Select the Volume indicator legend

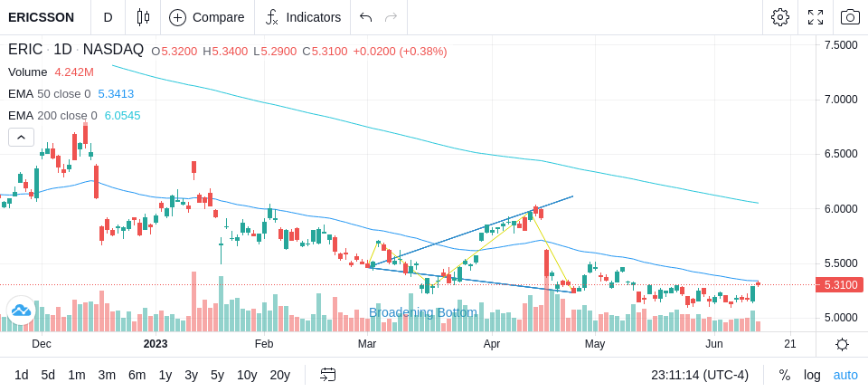(x=28, y=72)
